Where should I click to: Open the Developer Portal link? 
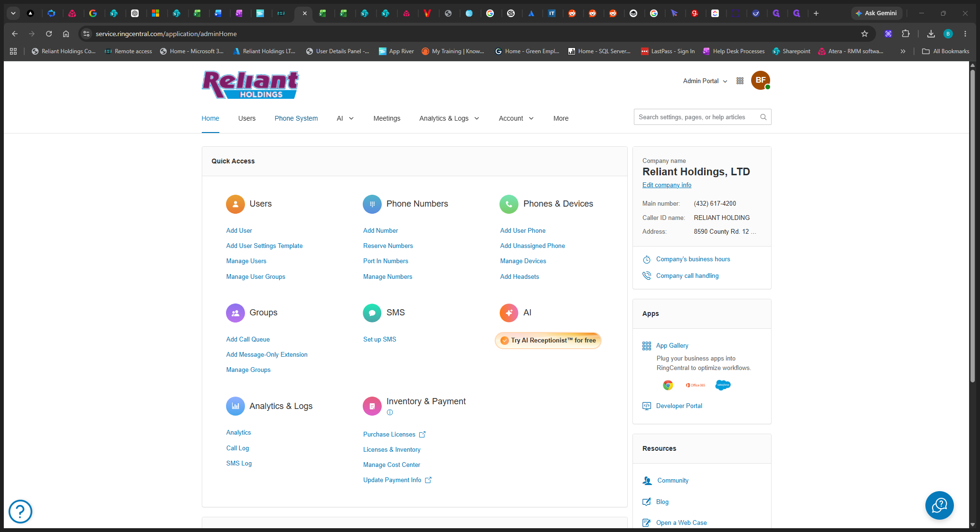tap(679, 406)
